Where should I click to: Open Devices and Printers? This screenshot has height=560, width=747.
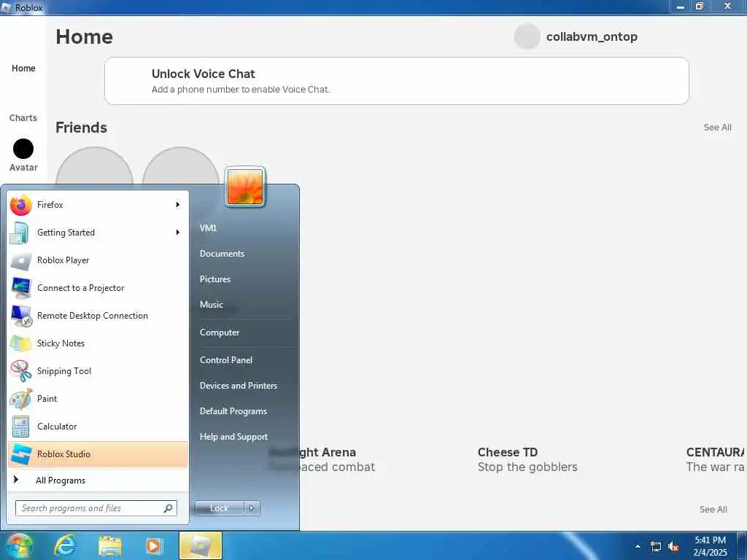tap(239, 386)
